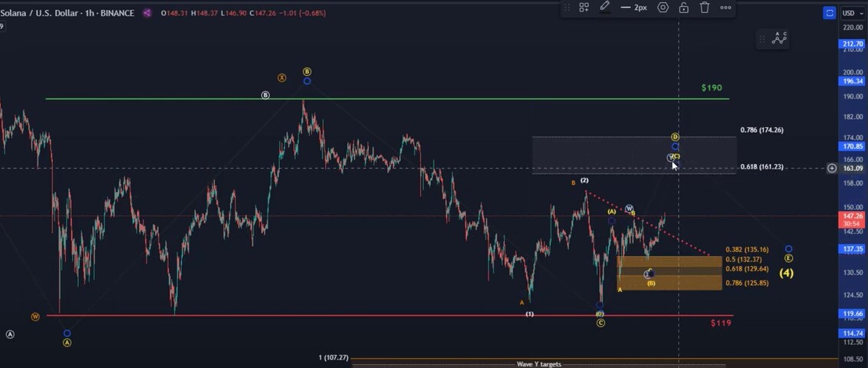Image resolution: width=868 pixels, height=368 pixels.
Task: Select the 170.85 price label
Action: pyautogui.click(x=852, y=146)
